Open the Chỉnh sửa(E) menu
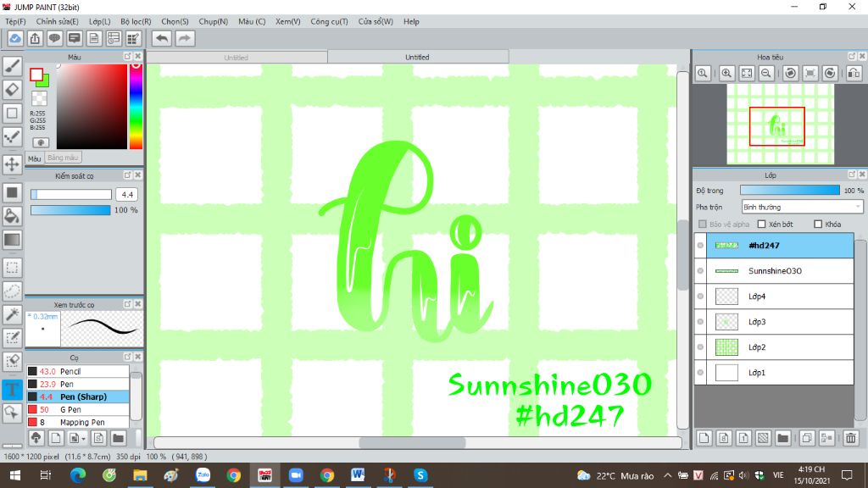 click(57, 21)
